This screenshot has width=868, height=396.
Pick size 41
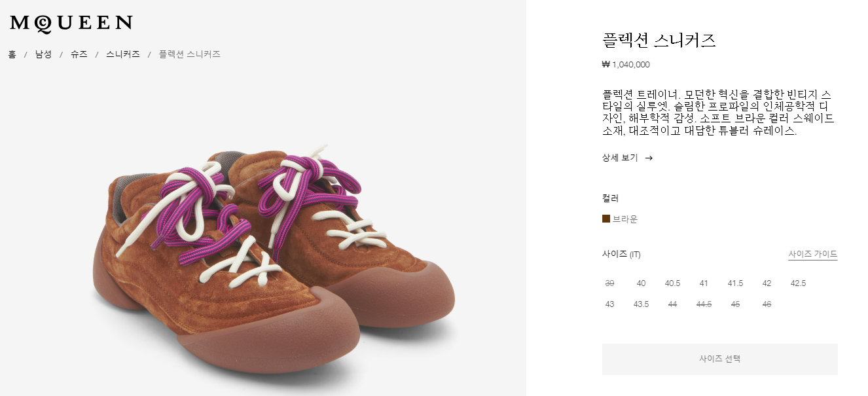coord(704,283)
